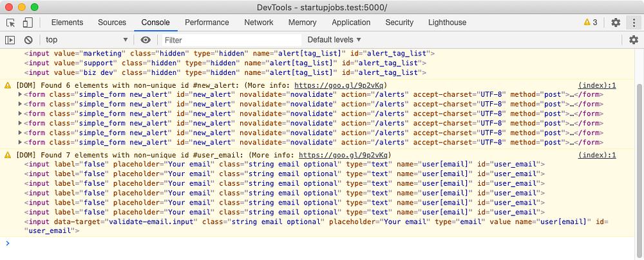Open (index):1 source link of #new_alert warning
This screenshot has height=260, width=644.
597,86
